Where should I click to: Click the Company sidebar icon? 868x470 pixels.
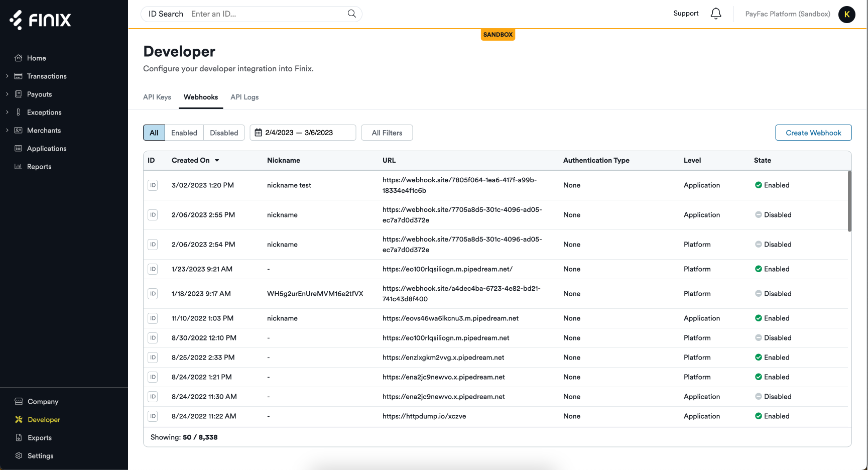pyautogui.click(x=19, y=401)
